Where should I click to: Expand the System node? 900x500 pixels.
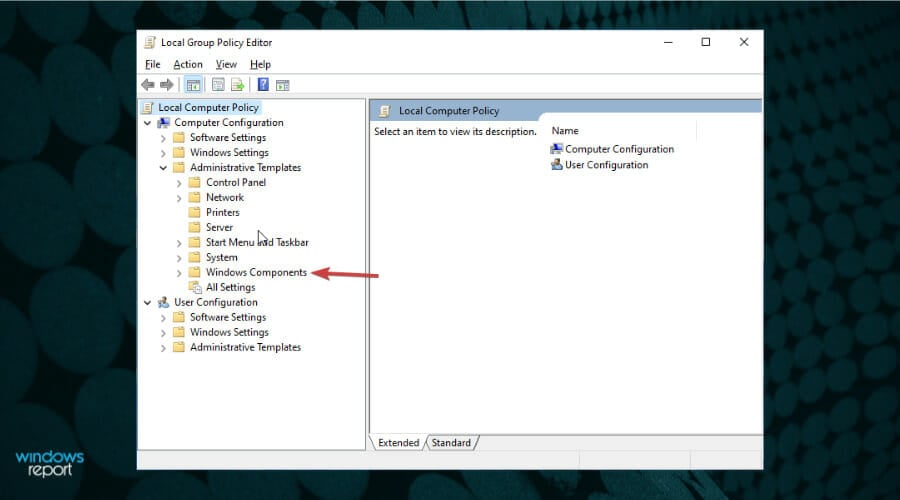tap(179, 258)
